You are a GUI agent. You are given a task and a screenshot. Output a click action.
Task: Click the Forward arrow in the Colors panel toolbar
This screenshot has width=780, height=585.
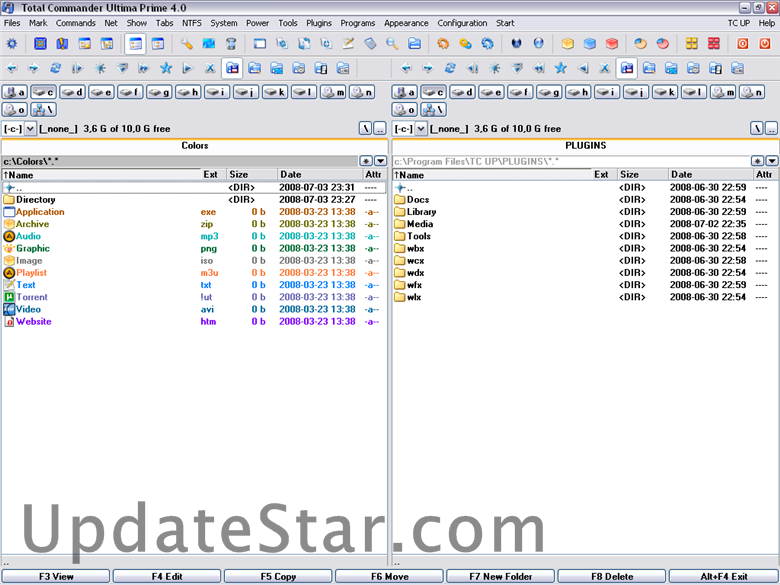(33, 68)
